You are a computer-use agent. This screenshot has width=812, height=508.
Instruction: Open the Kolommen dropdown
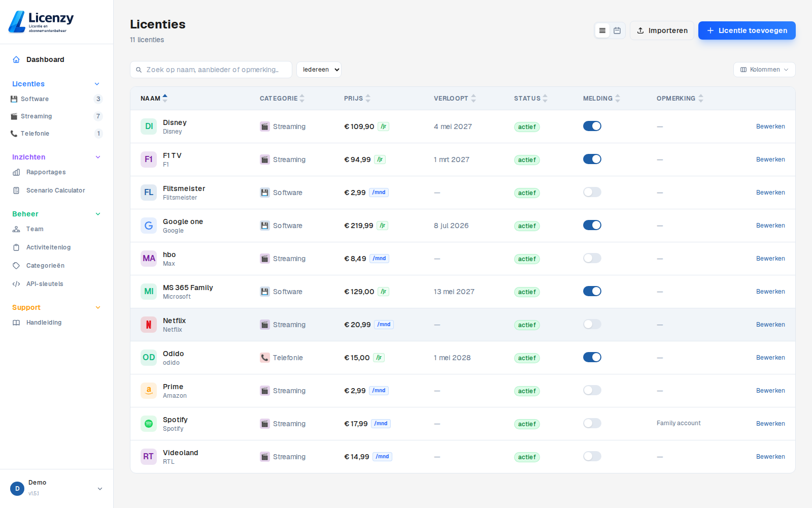[x=764, y=70]
